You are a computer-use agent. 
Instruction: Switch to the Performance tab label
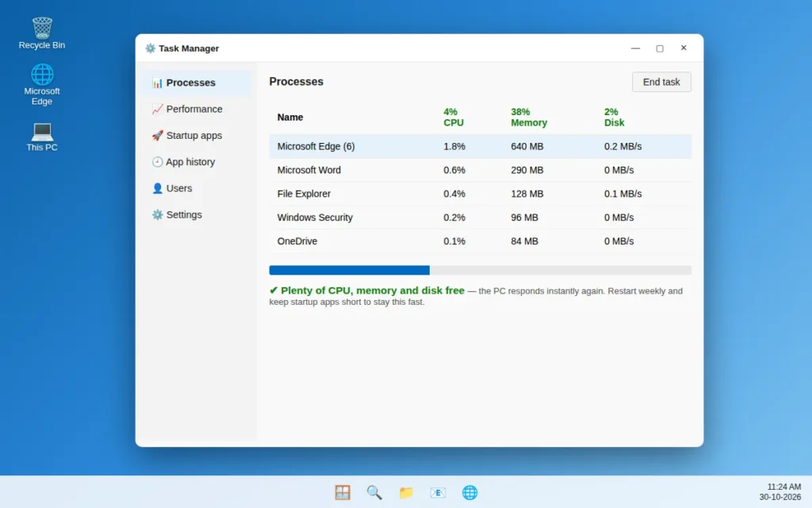pos(194,109)
